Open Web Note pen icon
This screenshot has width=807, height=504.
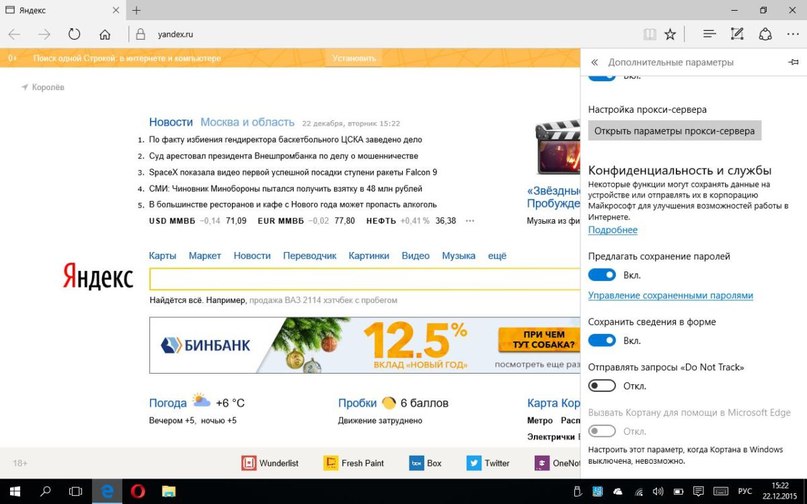[x=737, y=34]
